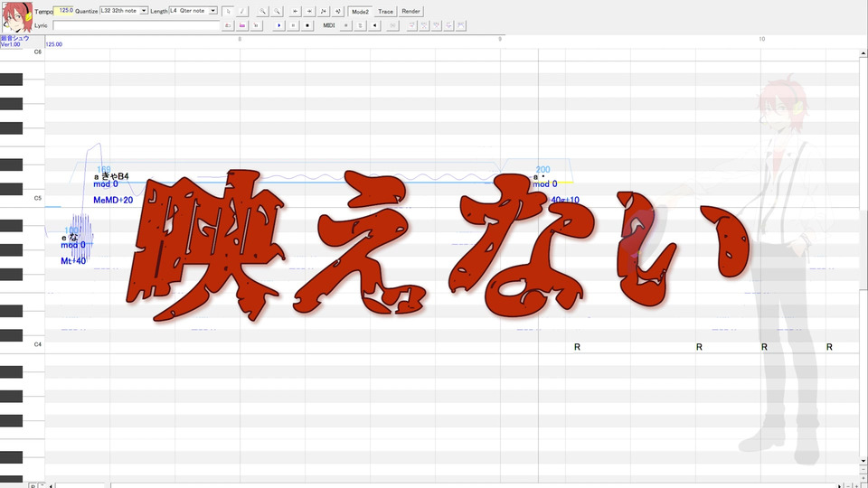Click the pink lyric-bar icon below the pointer tools
The height and width of the screenshot is (488, 868).
click(242, 25)
